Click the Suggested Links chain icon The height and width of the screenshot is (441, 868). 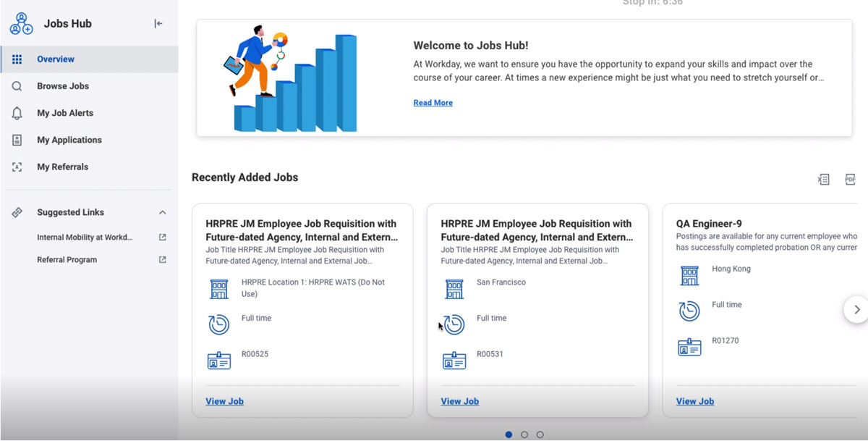[17, 212]
